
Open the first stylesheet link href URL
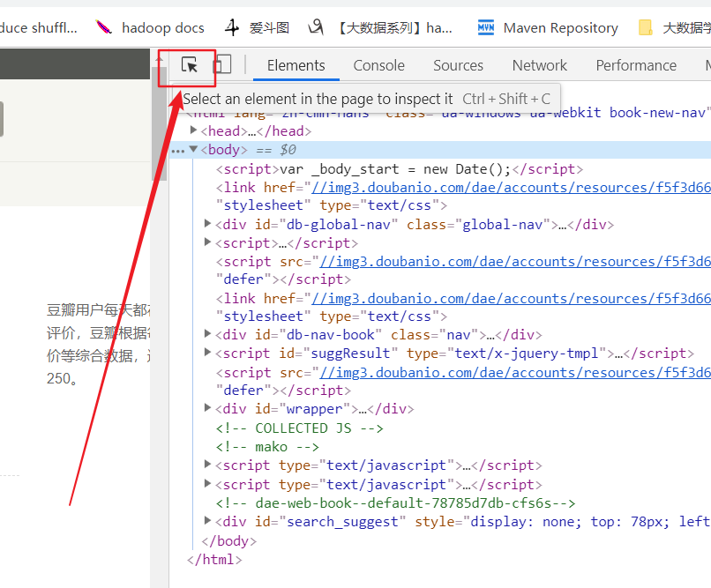[511, 188]
